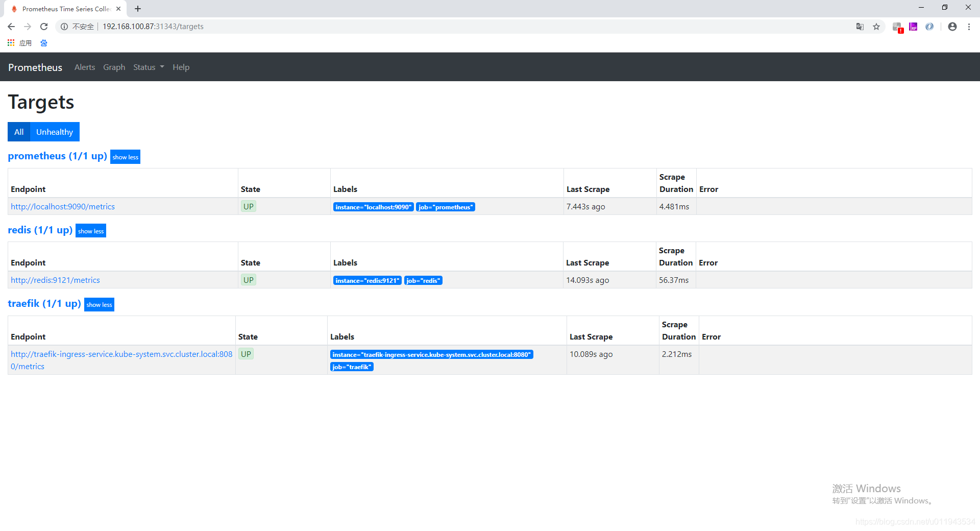Minimize the Chrome window
The width and height of the screenshot is (980, 531).
click(921, 8)
